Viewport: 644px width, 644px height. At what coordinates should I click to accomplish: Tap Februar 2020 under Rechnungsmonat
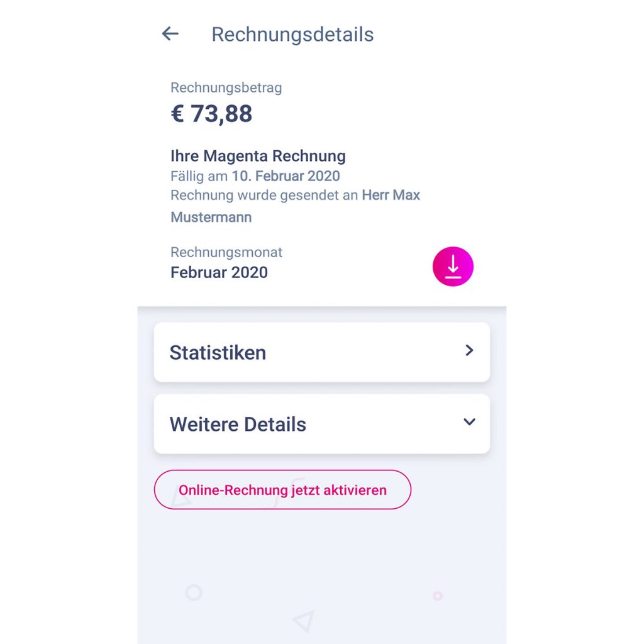click(x=219, y=272)
